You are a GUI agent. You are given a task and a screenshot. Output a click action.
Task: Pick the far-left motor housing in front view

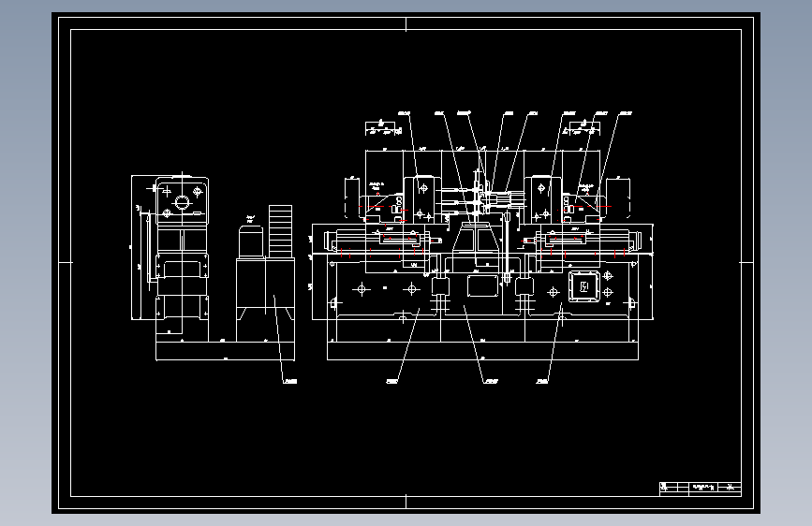click(352, 197)
